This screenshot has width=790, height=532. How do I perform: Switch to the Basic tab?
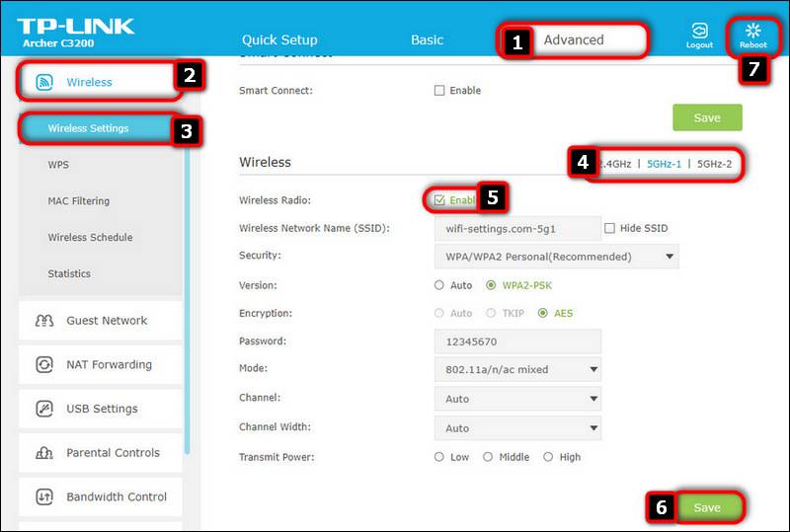point(428,39)
